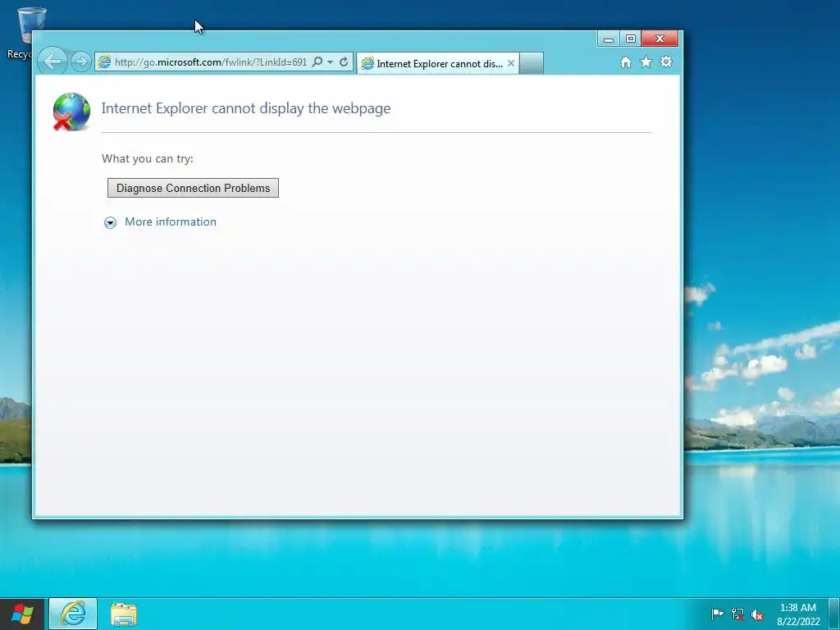
Task: Click the globe error icon
Action: (x=71, y=112)
